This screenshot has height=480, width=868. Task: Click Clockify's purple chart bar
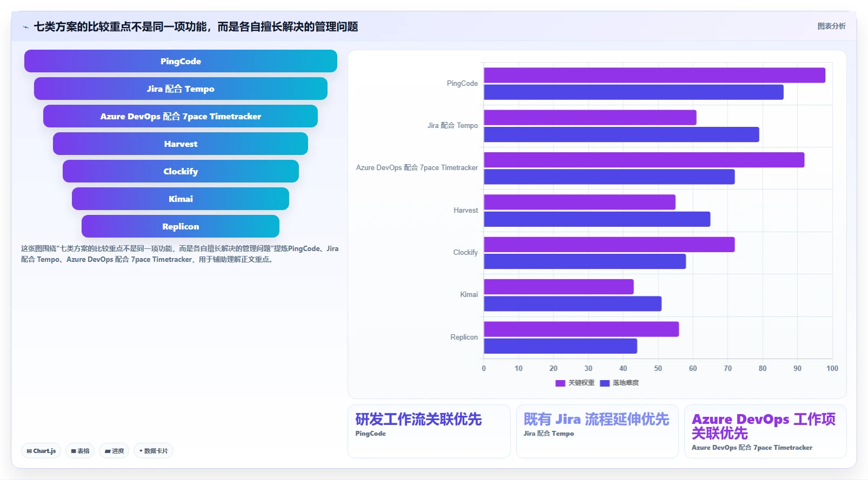tap(609, 245)
